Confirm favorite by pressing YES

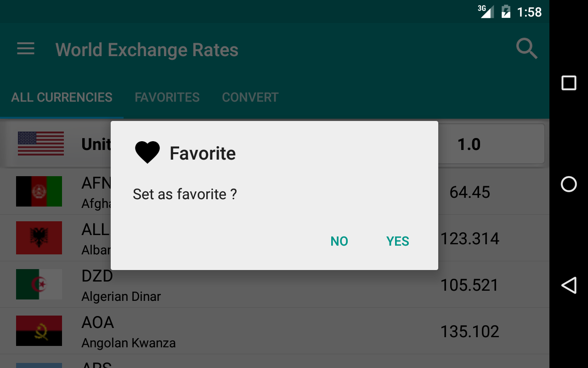click(398, 241)
